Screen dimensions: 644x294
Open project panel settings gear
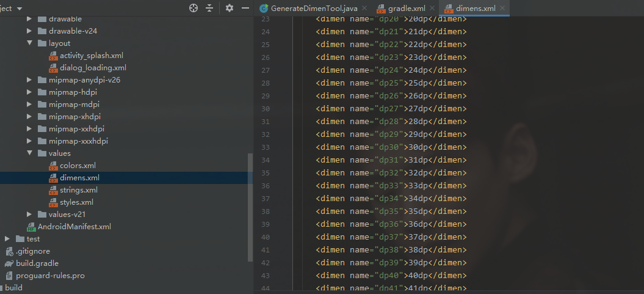coord(230,8)
